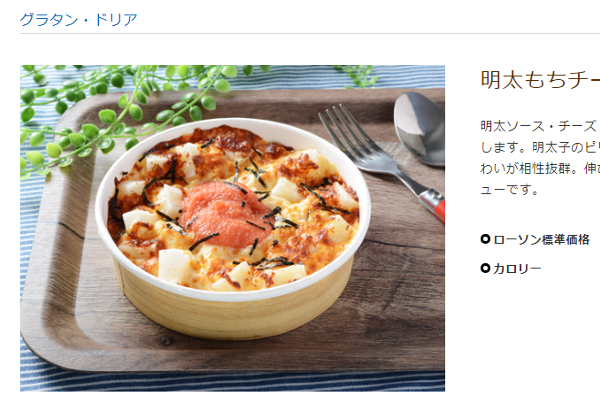Click the spoon in the product photo
The width and height of the screenshot is (600, 400).
click(420, 128)
